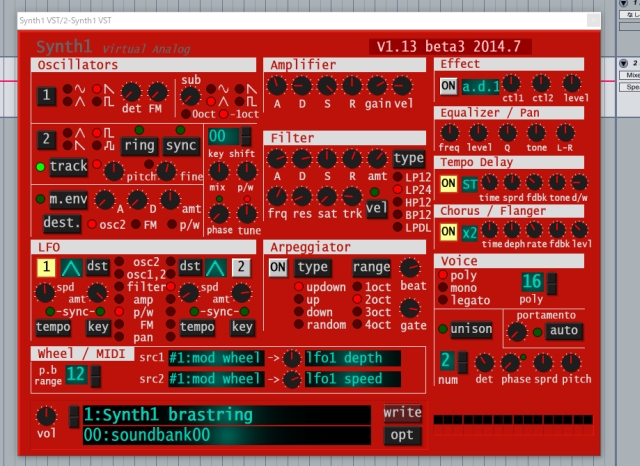Toggle the Arpeggiator ON button
This screenshot has height=466, width=640.
click(x=278, y=267)
